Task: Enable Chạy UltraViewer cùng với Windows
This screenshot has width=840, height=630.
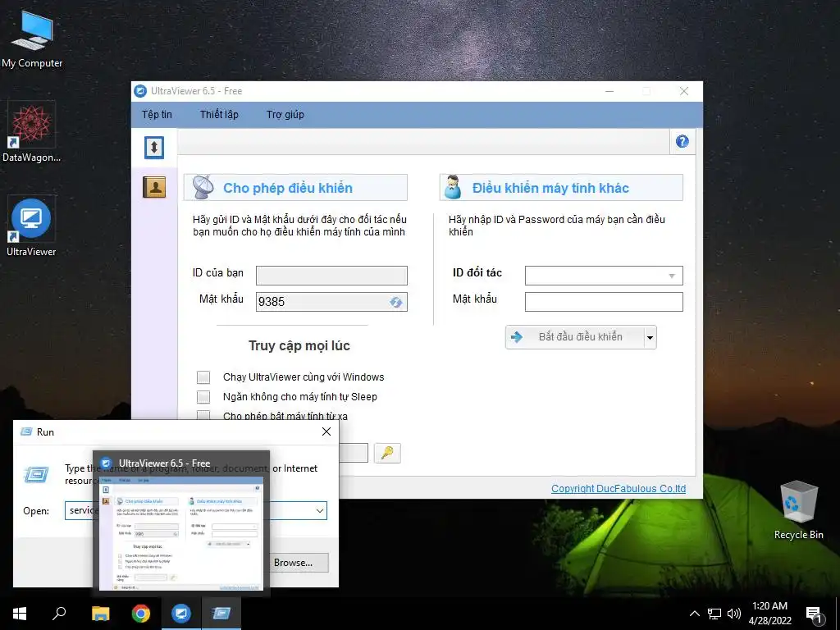Action: point(203,377)
